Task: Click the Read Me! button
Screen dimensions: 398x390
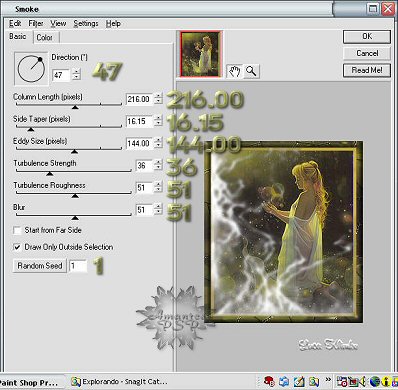Action: [x=367, y=70]
